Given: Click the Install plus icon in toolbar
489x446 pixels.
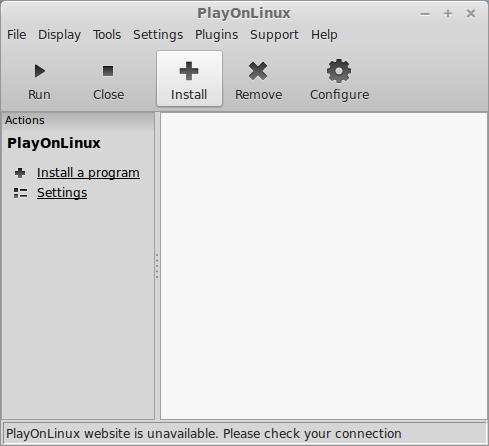Looking at the screenshot, I should [189, 71].
